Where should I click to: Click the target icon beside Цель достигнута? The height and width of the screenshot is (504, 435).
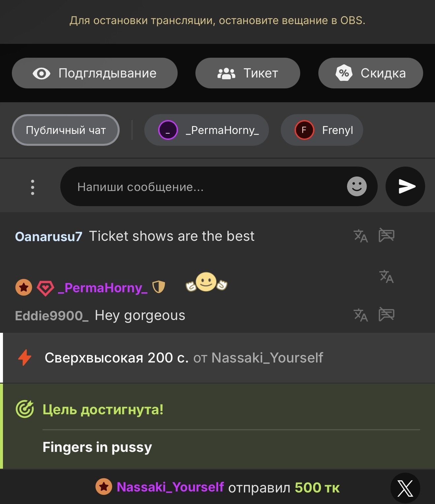point(25,409)
